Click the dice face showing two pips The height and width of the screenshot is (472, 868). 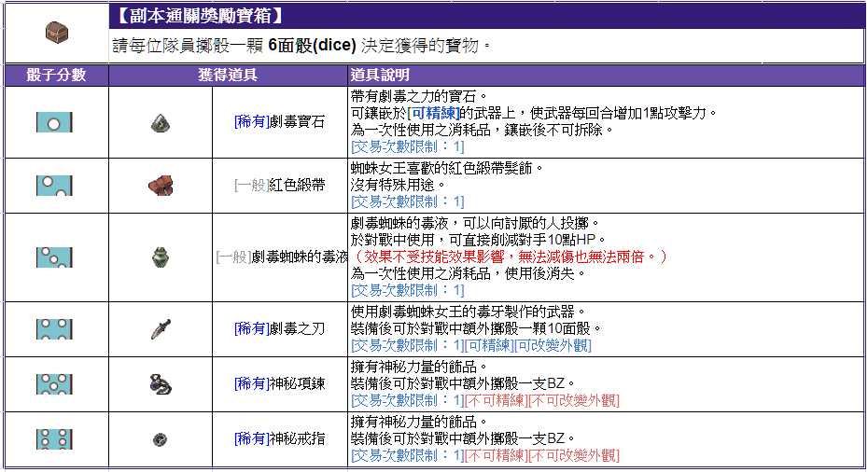click(x=54, y=186)
